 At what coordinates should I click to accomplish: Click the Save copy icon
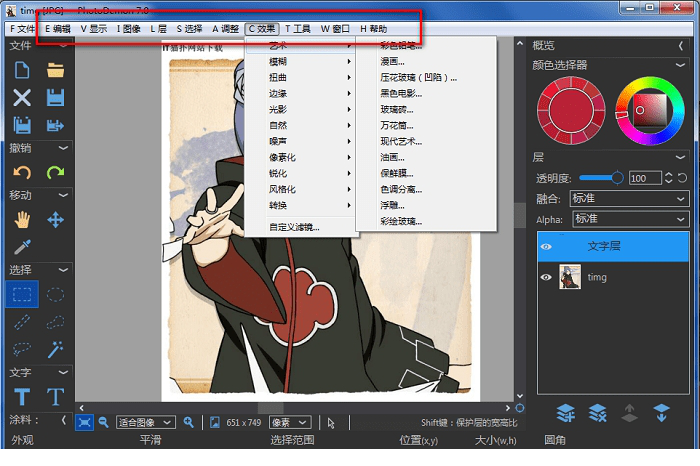(22, 125)
